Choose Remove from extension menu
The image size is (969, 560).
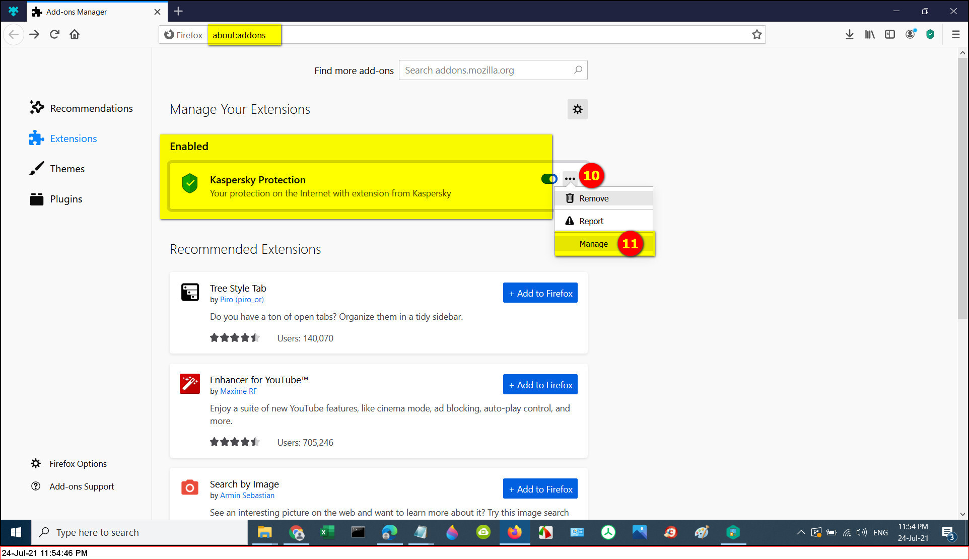[x=603, y=198]
